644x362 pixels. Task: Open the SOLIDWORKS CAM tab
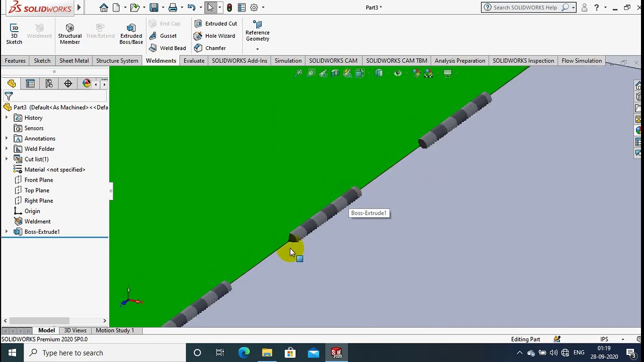coord(333,61)
